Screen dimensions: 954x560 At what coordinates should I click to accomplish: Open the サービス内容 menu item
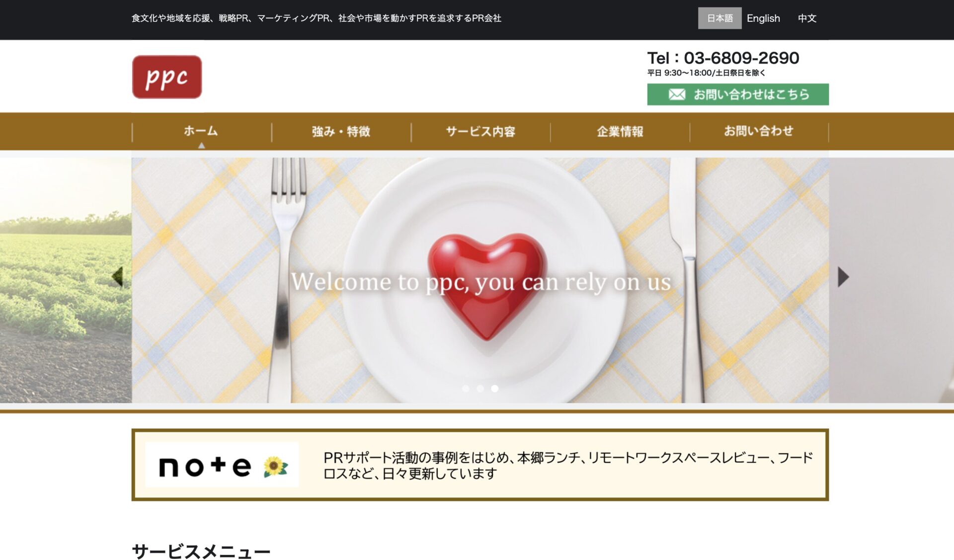coord(480,131)
